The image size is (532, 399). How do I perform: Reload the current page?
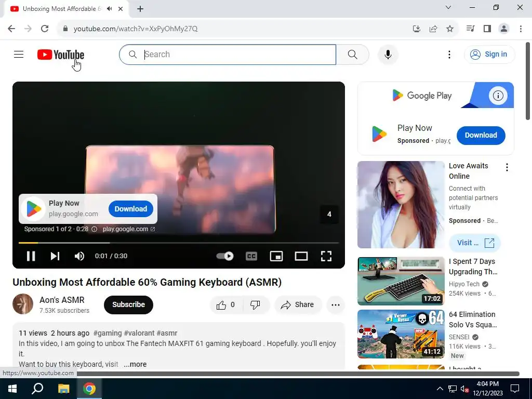pyautogui.click(x=45, y=29)
